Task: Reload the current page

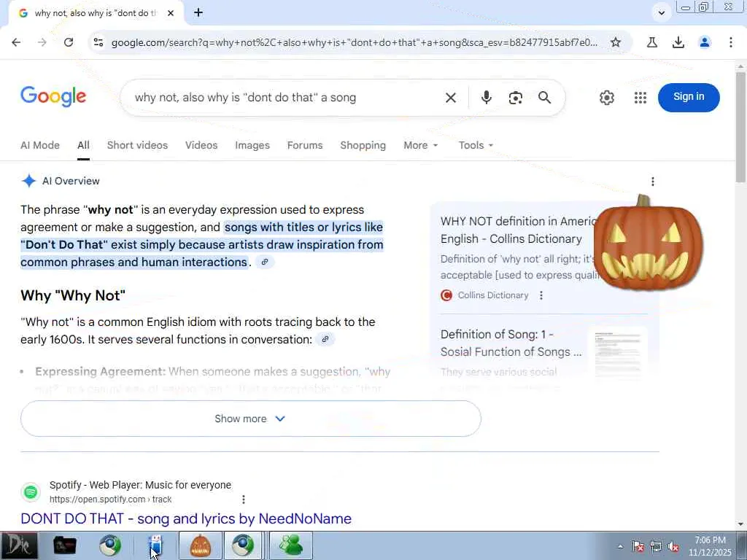Action: tap(69, 42)
